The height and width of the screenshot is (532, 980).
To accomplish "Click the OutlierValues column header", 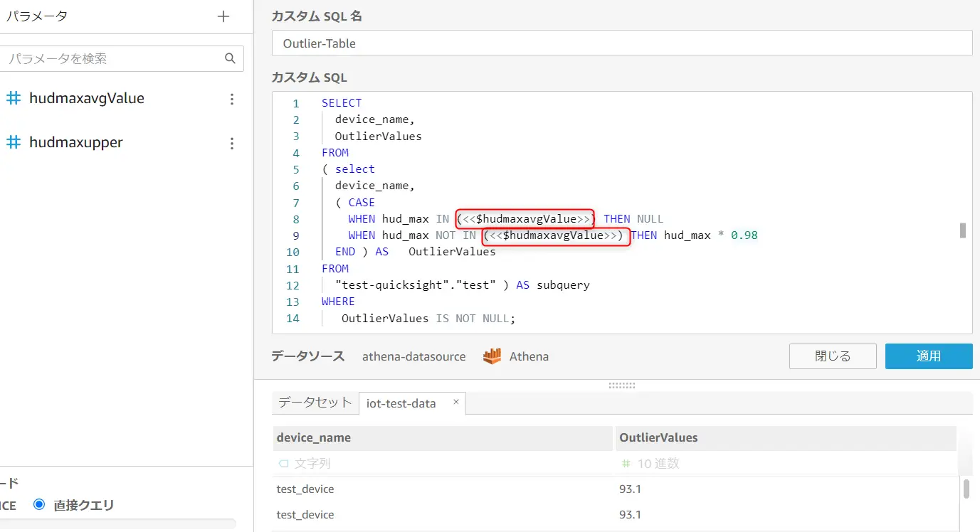I will 786,437.
